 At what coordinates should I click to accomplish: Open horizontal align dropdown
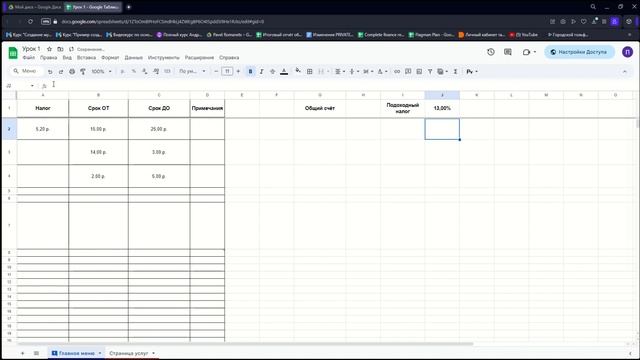coord(340,71)
